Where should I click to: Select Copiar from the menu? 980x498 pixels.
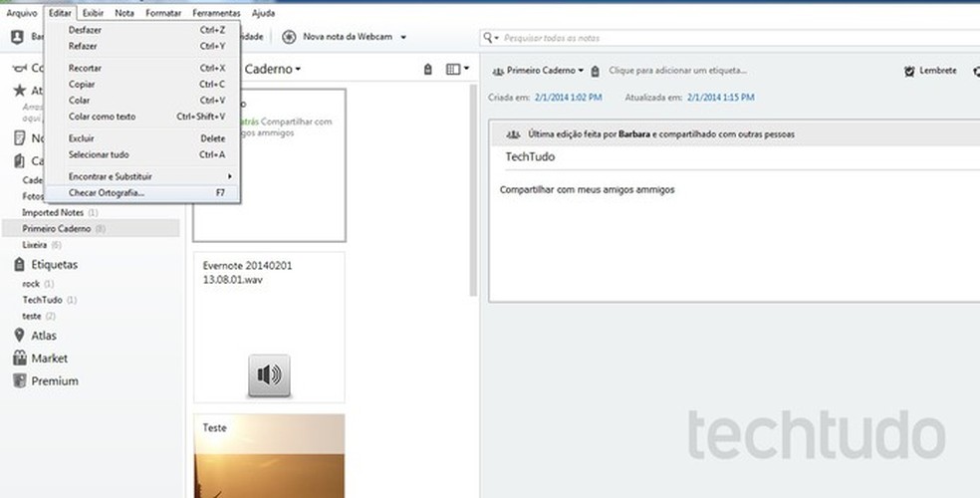click(x=143, y=85)
